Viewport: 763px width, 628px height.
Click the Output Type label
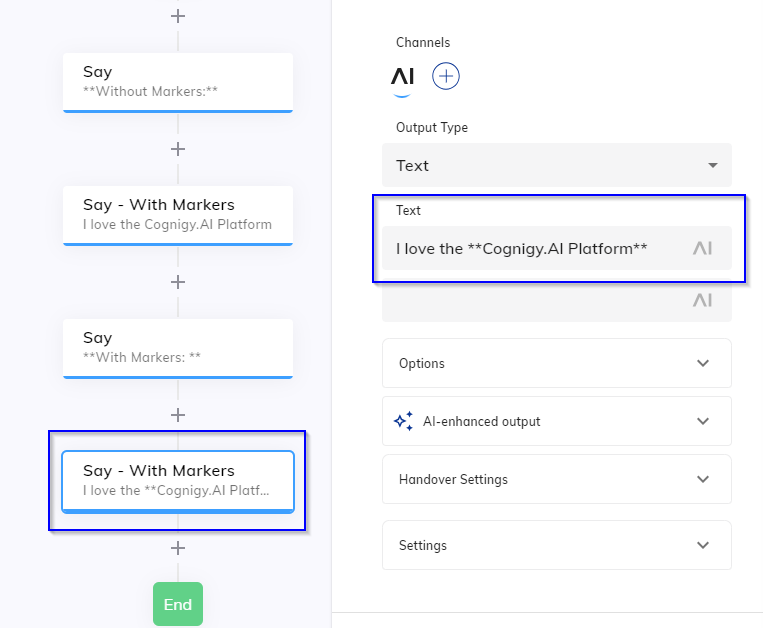(x=432, y=127)
